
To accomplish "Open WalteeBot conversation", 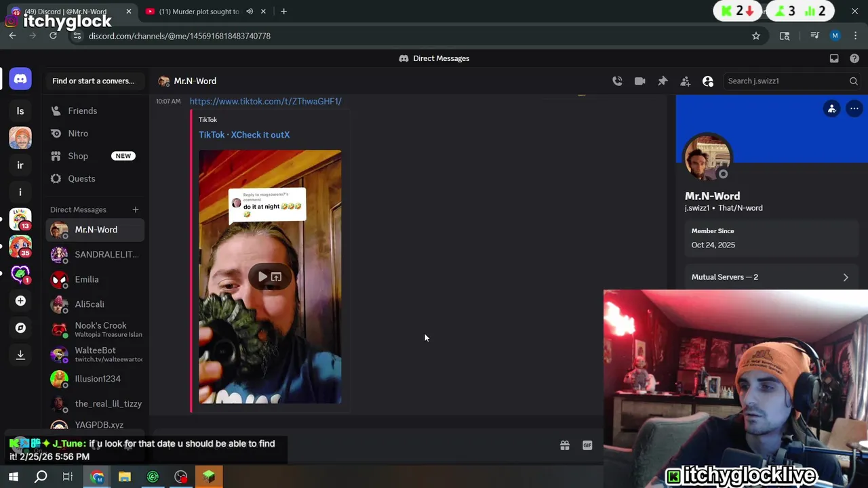I will click(x=95, y=354).
